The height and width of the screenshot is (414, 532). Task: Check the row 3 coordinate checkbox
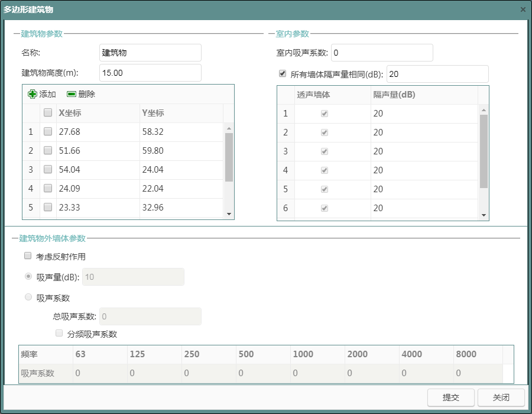(48, 170)
